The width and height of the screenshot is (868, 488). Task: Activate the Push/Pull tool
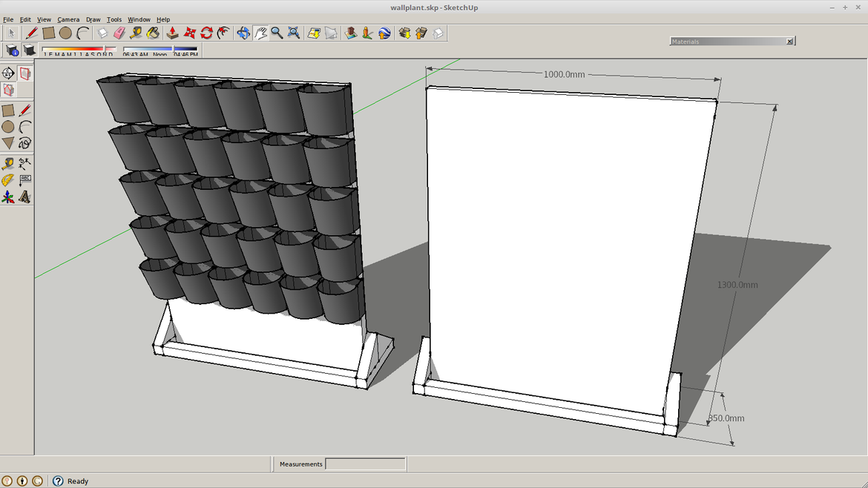point(172,33)
